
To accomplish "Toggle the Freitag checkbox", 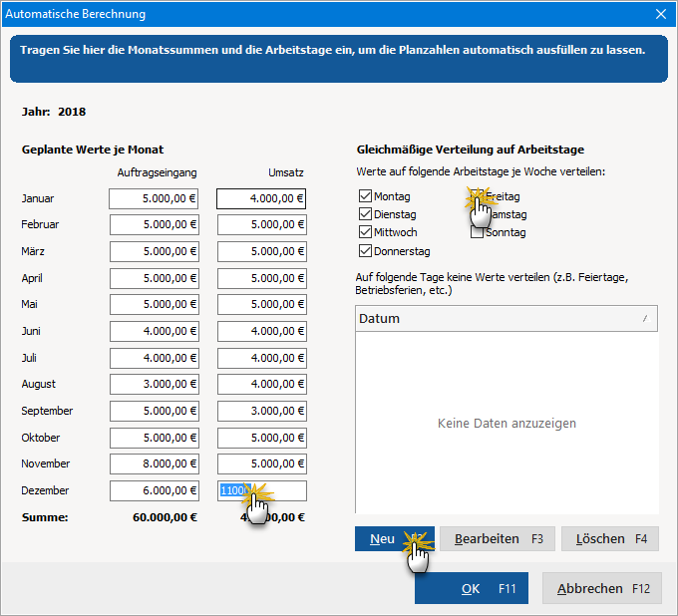I will (x=477, y=195).
